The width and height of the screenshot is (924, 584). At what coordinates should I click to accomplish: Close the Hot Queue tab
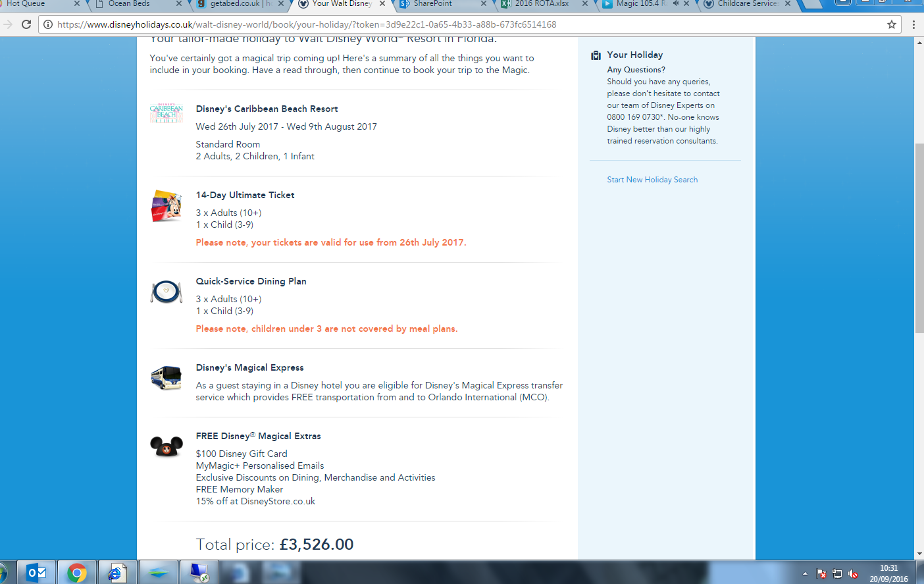coord(77,3)
